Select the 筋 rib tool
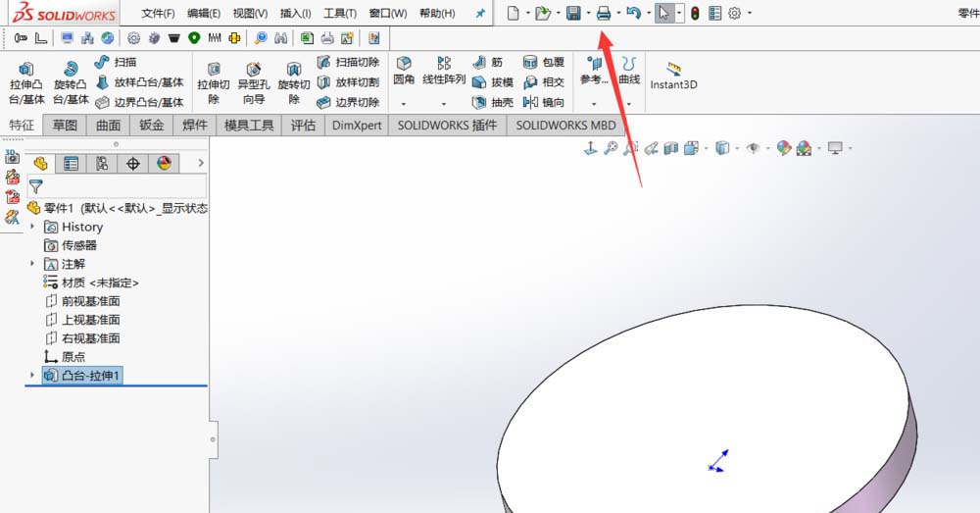This screenshot has width=980, height=513. pyautogui.click(x=487, y=62)
